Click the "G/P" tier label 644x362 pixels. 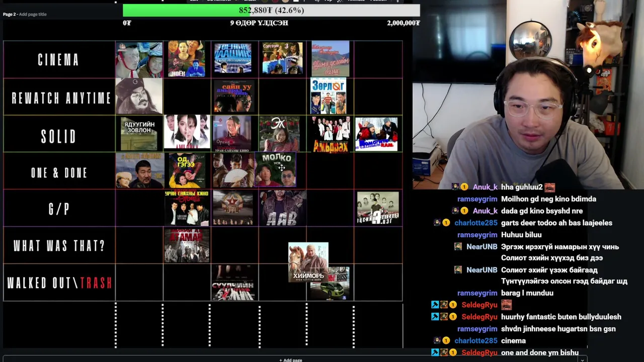click(x=59, y=209)
